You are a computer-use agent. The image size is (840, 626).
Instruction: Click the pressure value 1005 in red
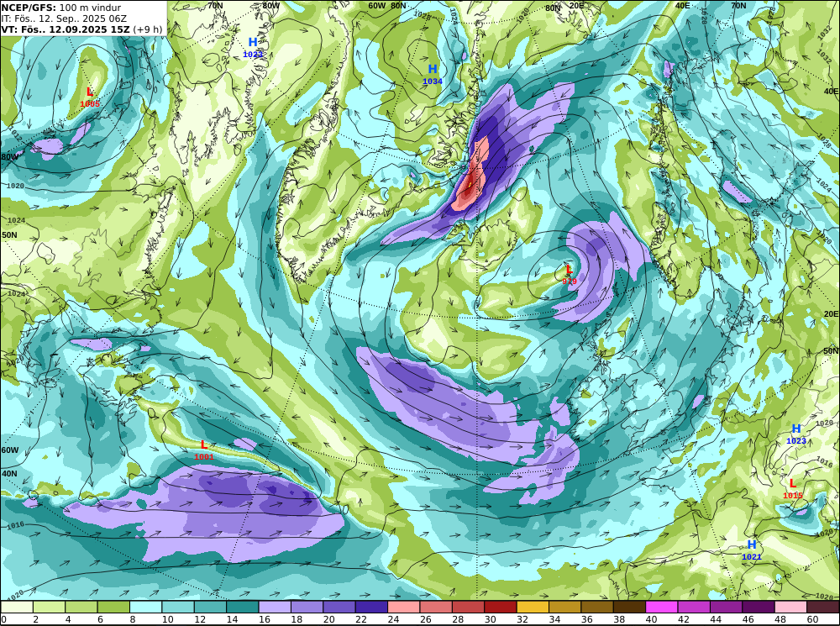tap(90, 104)
